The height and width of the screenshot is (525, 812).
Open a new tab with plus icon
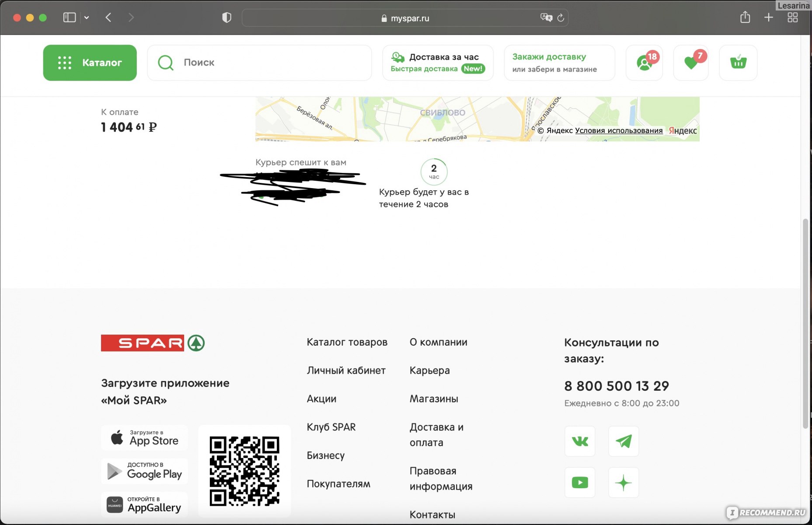point(768,17)
